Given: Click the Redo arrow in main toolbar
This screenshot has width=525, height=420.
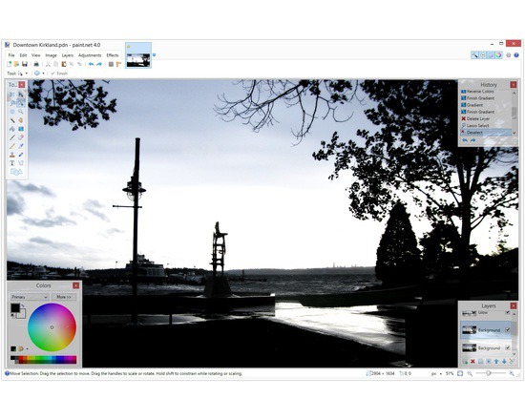Looking at the screenshot, I should (99, 64).
